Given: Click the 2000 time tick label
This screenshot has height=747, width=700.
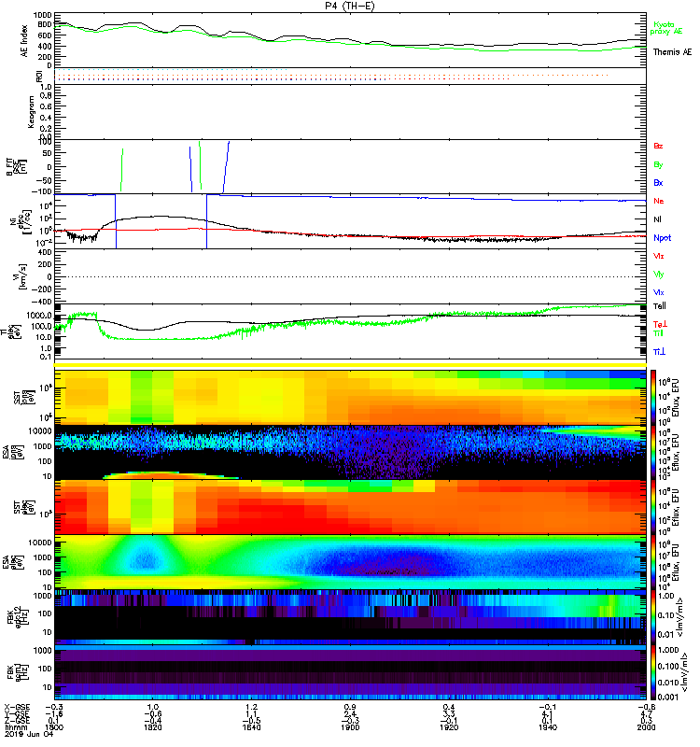Looking at the screenshot, I should [646, 727].
